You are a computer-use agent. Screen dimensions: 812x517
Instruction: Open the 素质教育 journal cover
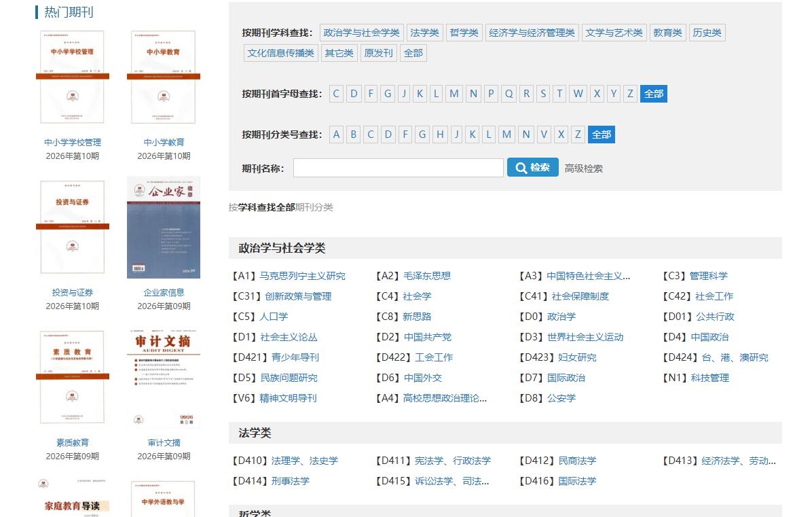[73, 377]
